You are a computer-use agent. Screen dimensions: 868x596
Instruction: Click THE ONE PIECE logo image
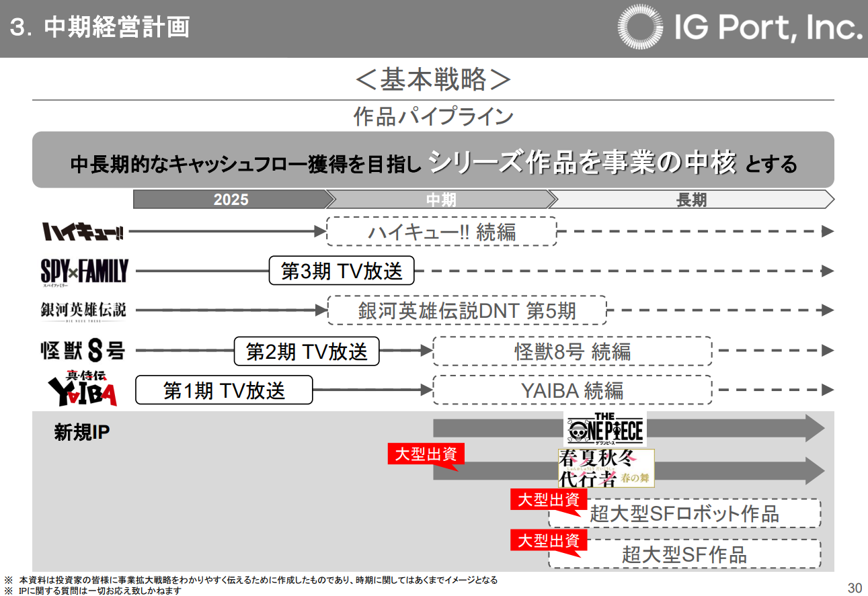point(605,428)
